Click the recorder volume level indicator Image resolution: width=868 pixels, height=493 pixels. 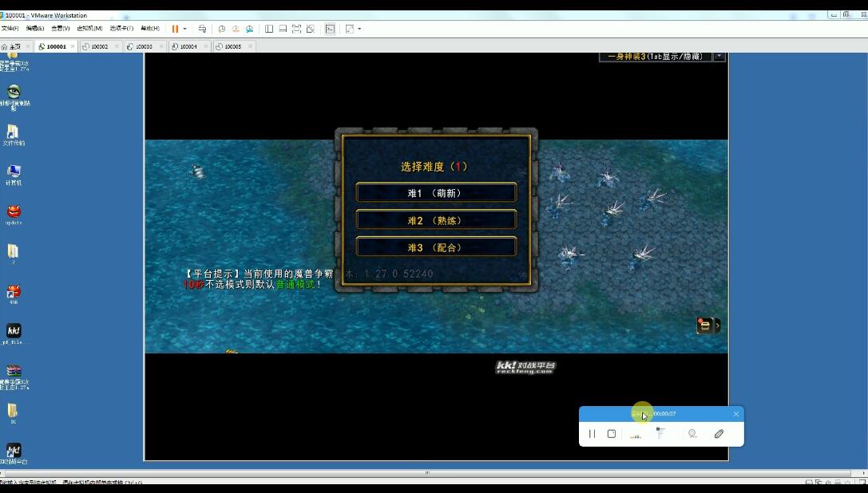pos(636,435)
